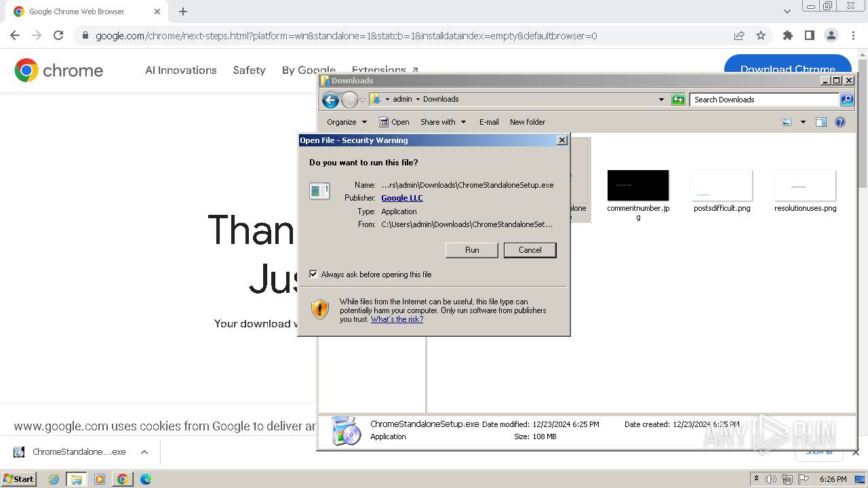
Task: Open the recent pages dropdown in Explorer
Action: [x=363, y=100]
